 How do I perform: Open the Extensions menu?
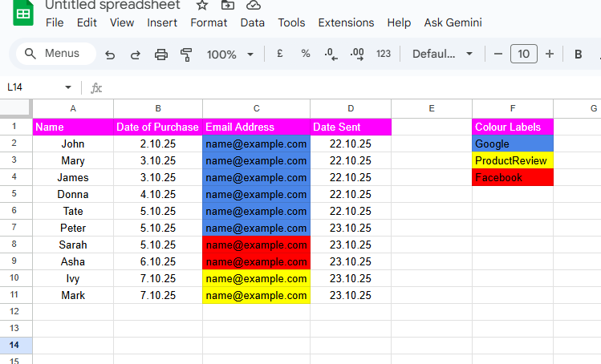tap(346, 22)
